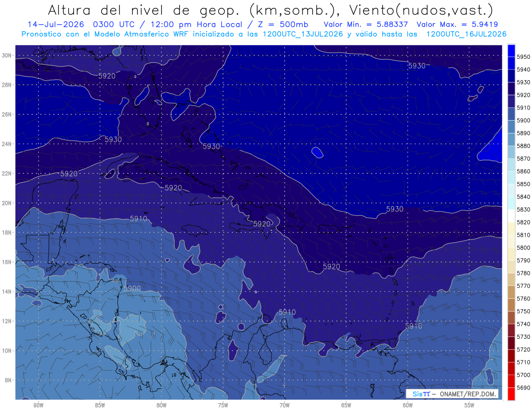Click the 16N latitude axis label

6,262
